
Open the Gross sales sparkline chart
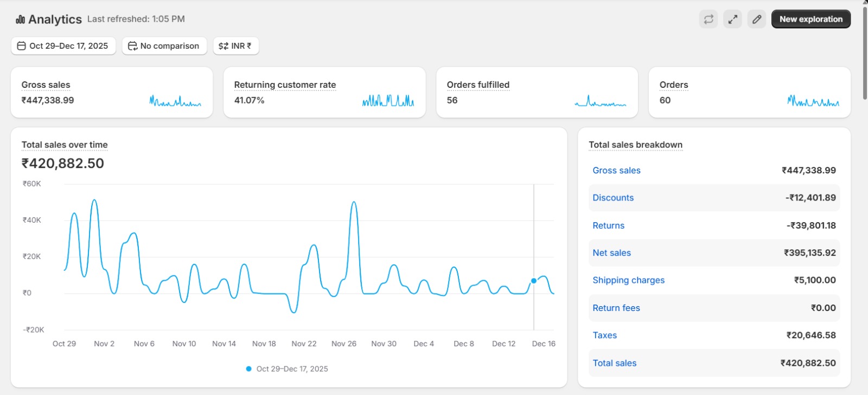[175, 101]
